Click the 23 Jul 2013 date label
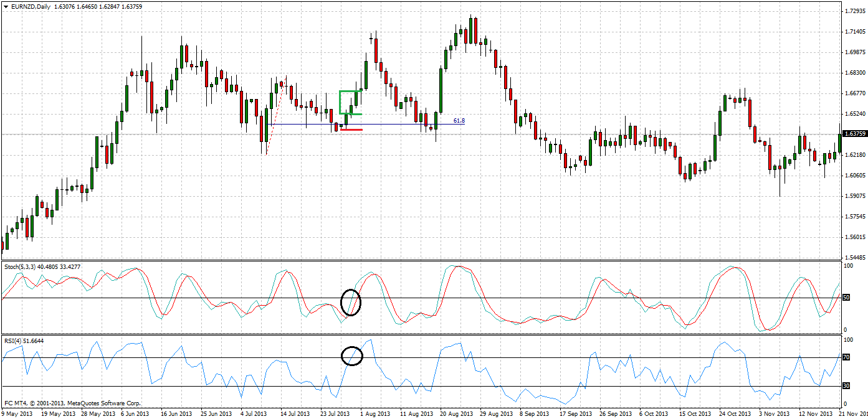 click(x=335, y=413)
